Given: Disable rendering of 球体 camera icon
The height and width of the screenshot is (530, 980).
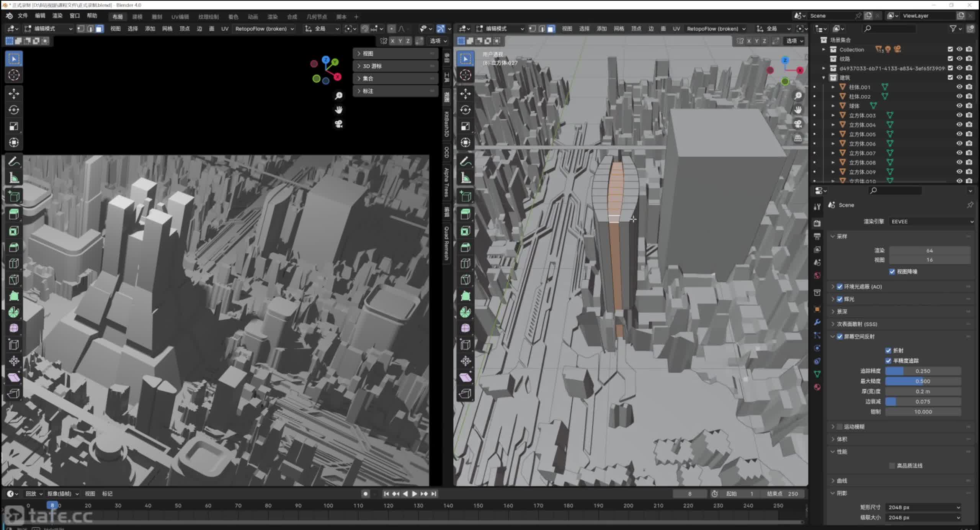Looking at the screenshot, I should pos(969,106).
